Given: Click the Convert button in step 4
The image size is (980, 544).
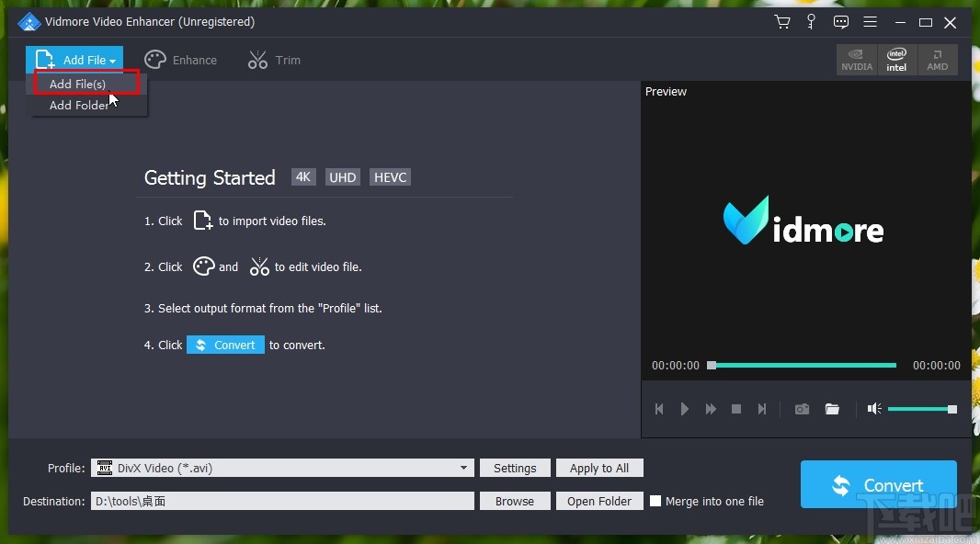Looking at the screenshot, I should [x=225, y=345].
